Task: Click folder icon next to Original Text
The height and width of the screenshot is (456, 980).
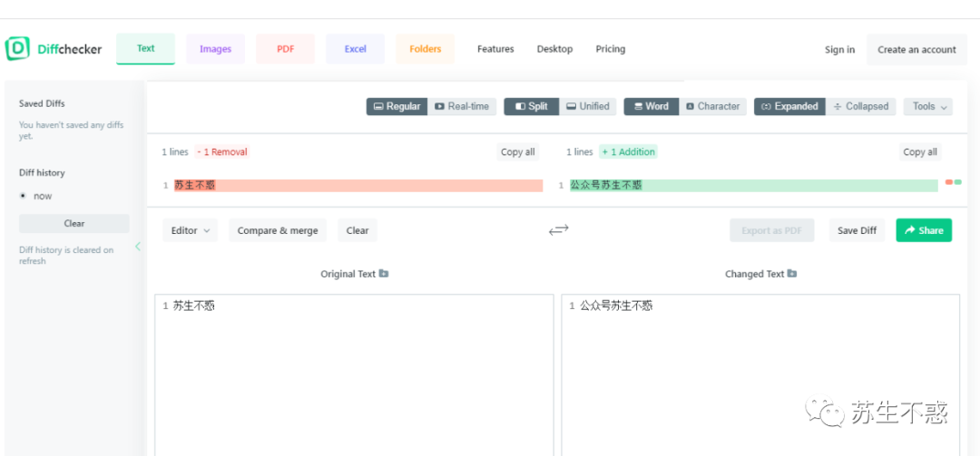Action: pos(384,274)
